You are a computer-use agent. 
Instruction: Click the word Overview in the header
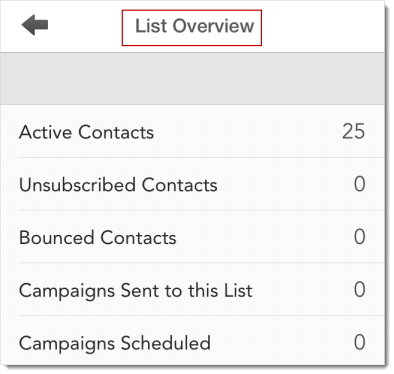tap(213, 26)
